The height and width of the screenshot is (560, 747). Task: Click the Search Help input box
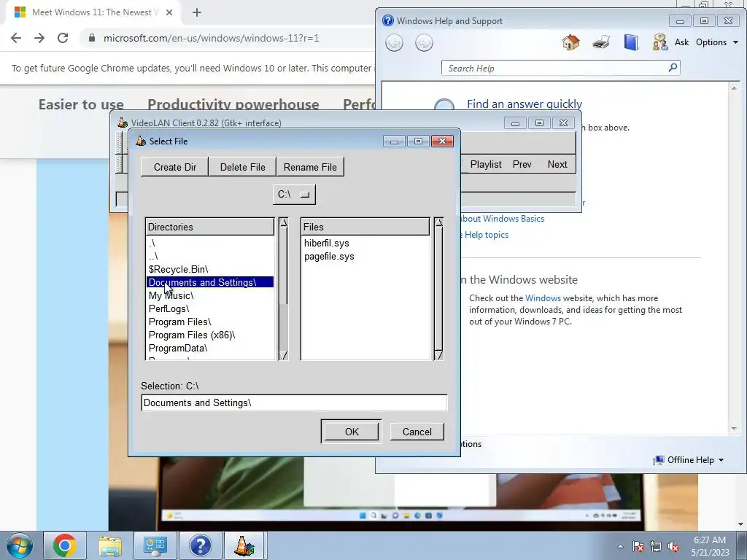click(x=554, y=68)
